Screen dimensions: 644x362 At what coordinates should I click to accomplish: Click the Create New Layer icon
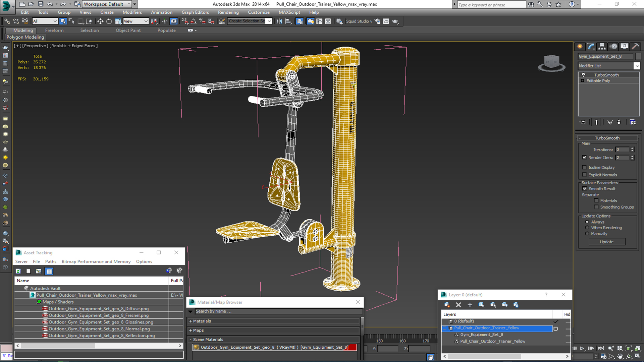coord(447,305)
